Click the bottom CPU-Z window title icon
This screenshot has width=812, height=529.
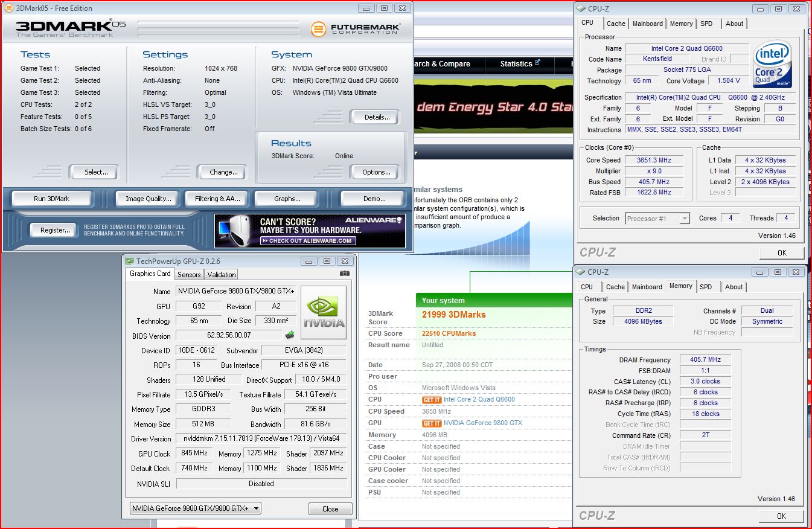pos(581,272)
